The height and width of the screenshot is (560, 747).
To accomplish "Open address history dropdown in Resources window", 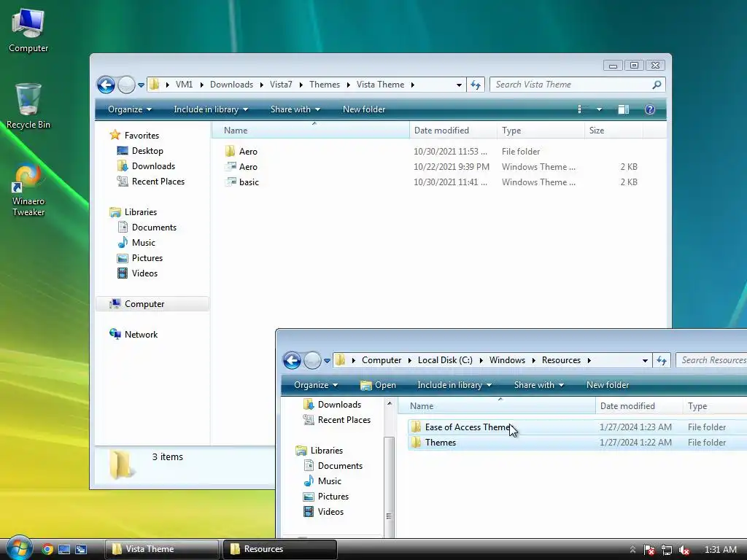I will (645, 360).
